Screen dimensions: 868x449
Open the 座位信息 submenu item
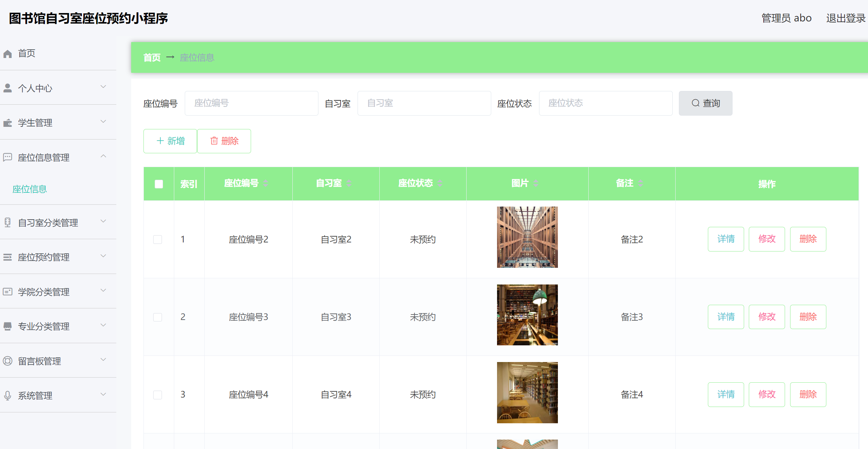tap(30, 189)
